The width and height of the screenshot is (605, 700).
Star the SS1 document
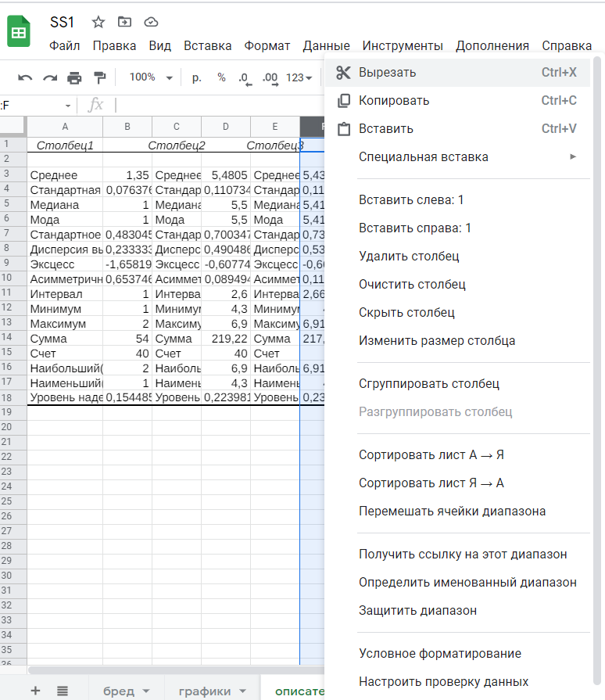pyautogui.click(x=98, y=22)
